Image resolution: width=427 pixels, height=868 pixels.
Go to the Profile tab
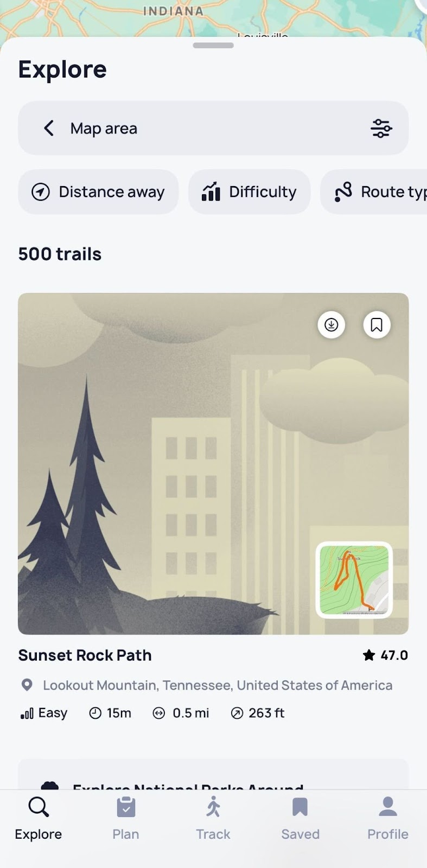pos(388,819)
